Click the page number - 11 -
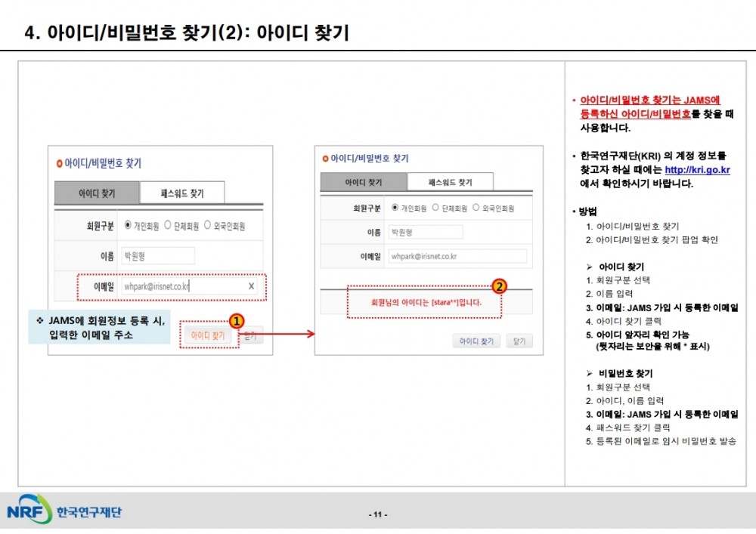 pos(378,514)
